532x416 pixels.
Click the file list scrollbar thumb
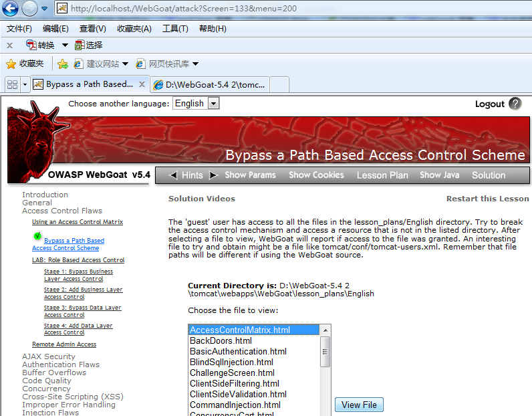[x=325, y=352]
